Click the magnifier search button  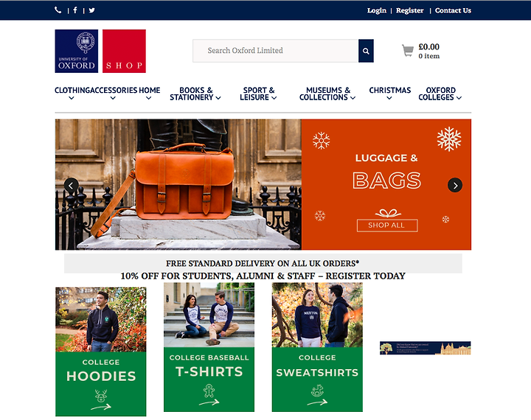pos(366,51)
